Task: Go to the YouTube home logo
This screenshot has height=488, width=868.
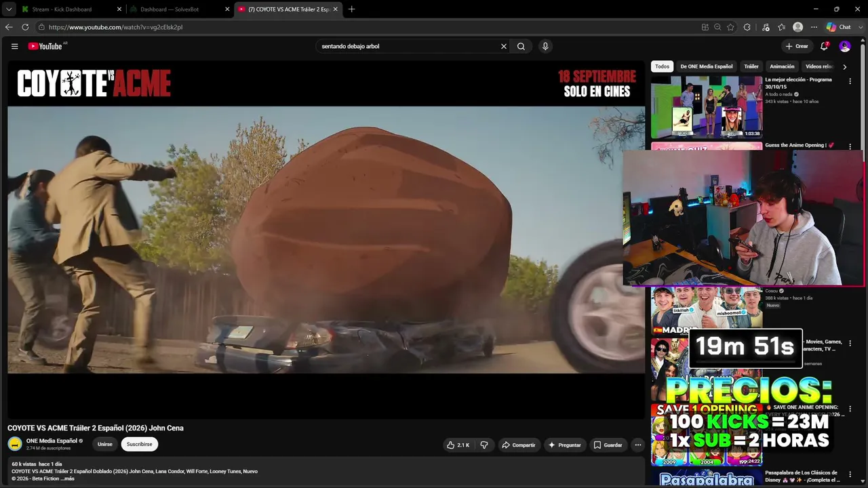Action: (46, 46)
